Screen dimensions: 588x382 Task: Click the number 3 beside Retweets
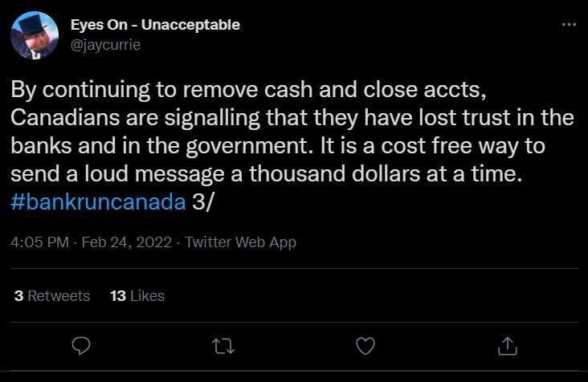point(18,296)
